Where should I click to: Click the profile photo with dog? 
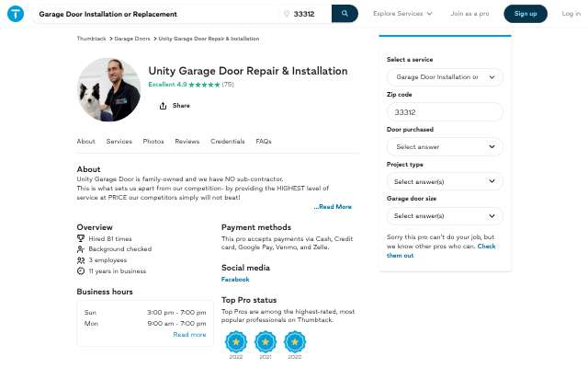(108, 89)
